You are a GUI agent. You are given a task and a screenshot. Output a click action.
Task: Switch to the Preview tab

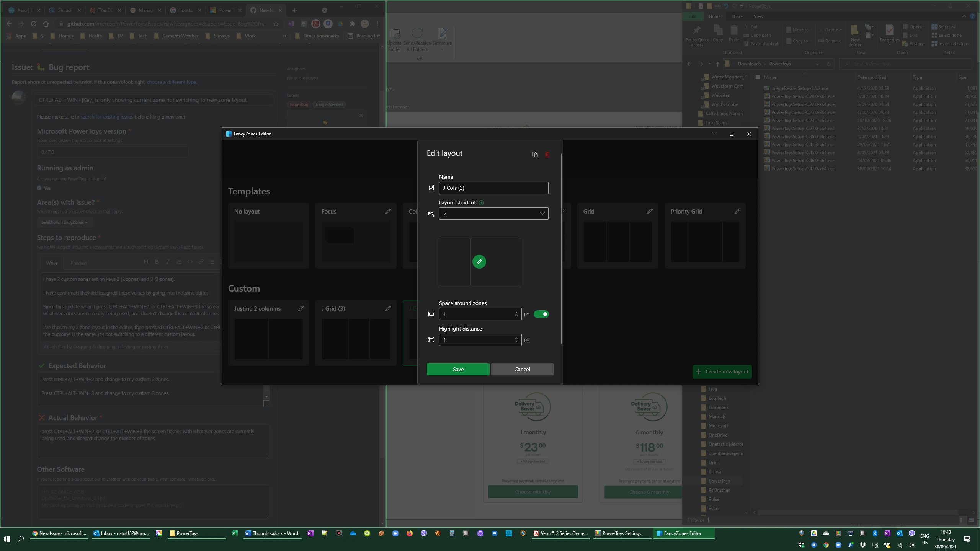click(79, 263)
